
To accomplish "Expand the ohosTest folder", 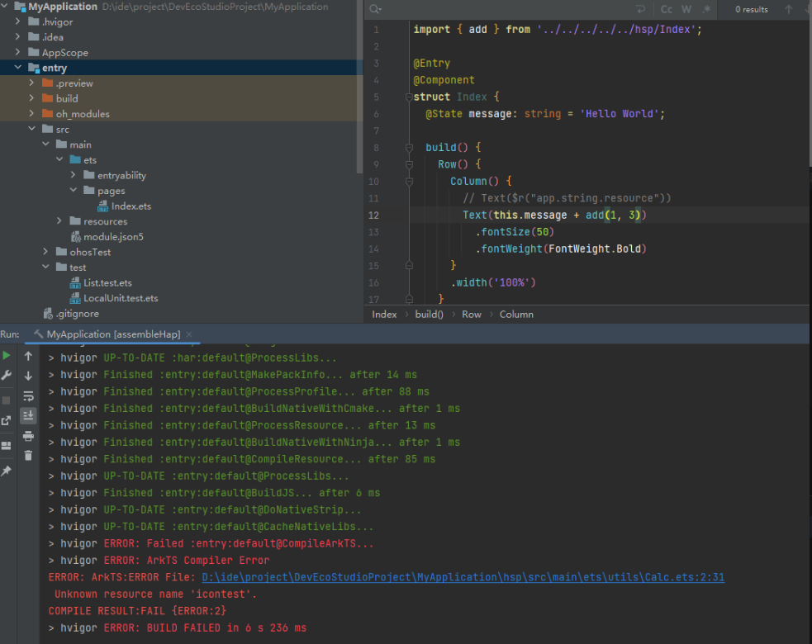I will [x=46, y=252].
